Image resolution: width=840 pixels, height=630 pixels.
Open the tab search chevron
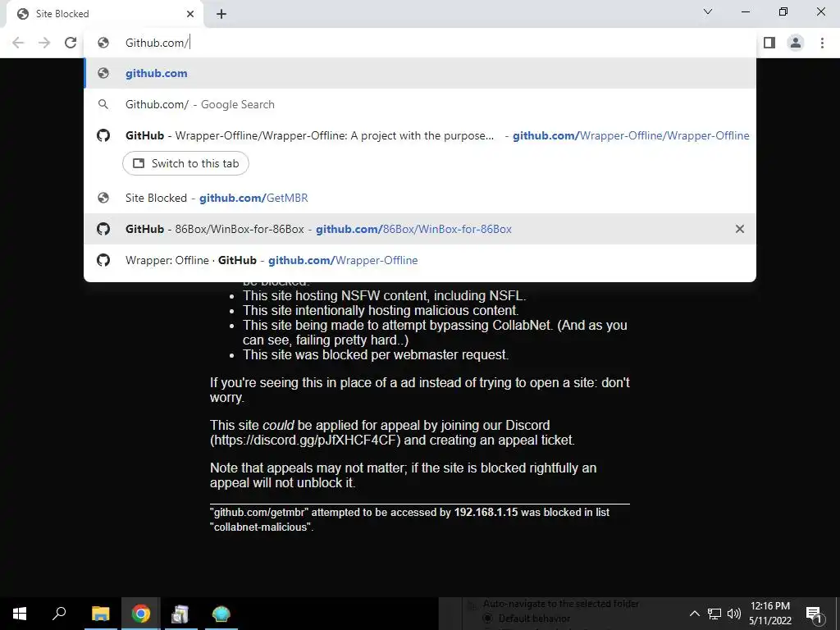click(708, 11)
